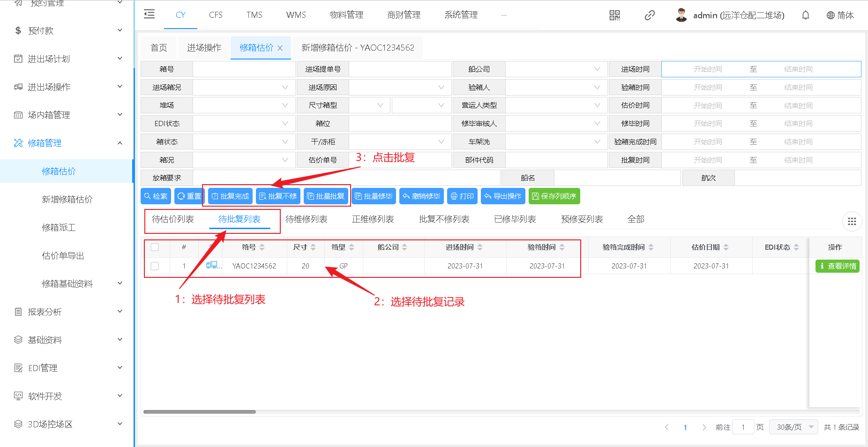Viewport: 868px width, 447px height.
Task: Click the 批复完成 button
Action: pos(230,196)
